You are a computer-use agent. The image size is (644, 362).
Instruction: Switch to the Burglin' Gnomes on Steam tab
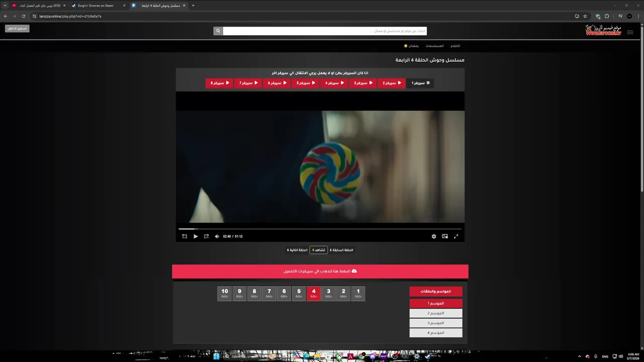[99, 6]
